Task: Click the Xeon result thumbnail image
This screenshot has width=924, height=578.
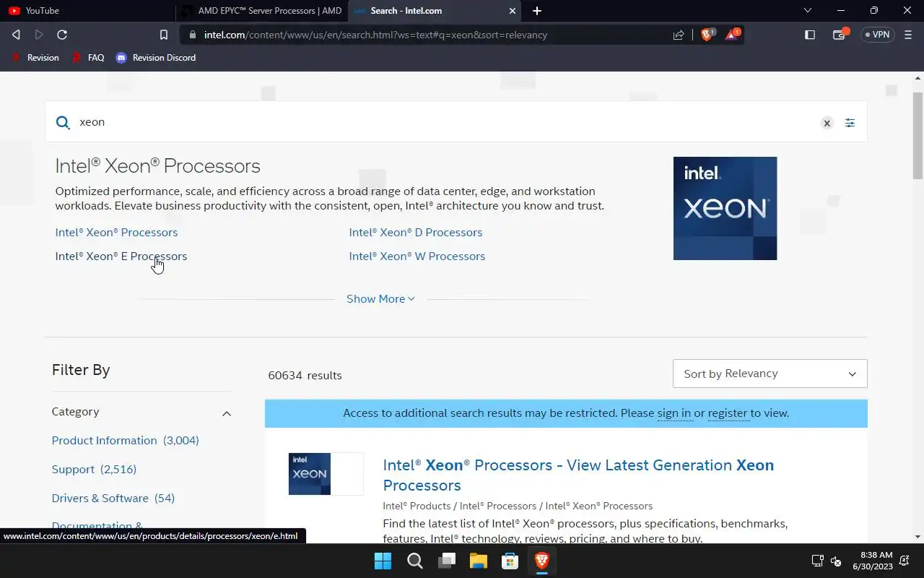Action: click(326, 474)
